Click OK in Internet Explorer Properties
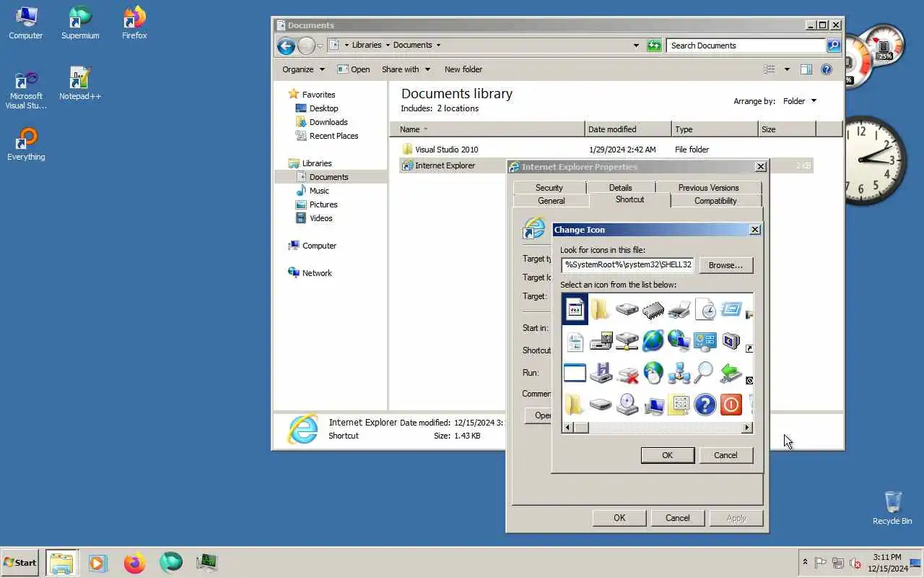924x578 pixels. pyautogui.click(x=619, y=518)
